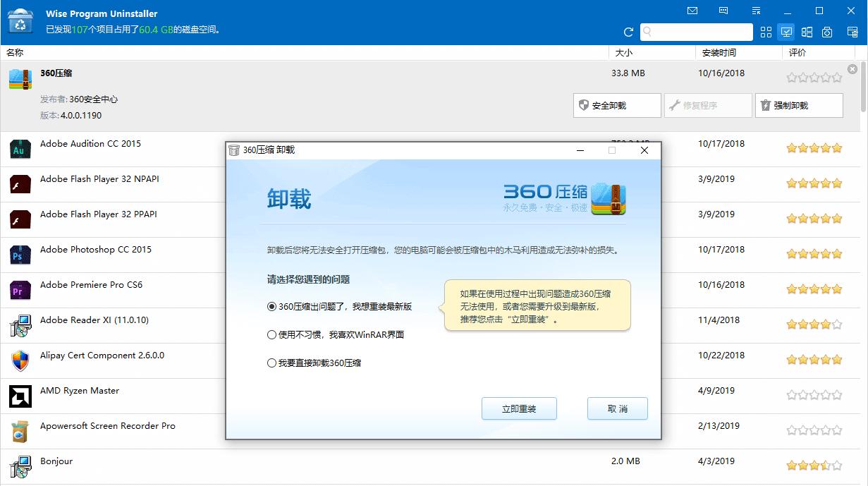Open the system components repair icon
The image size is (868, 486).
click(x=828, y=32)
